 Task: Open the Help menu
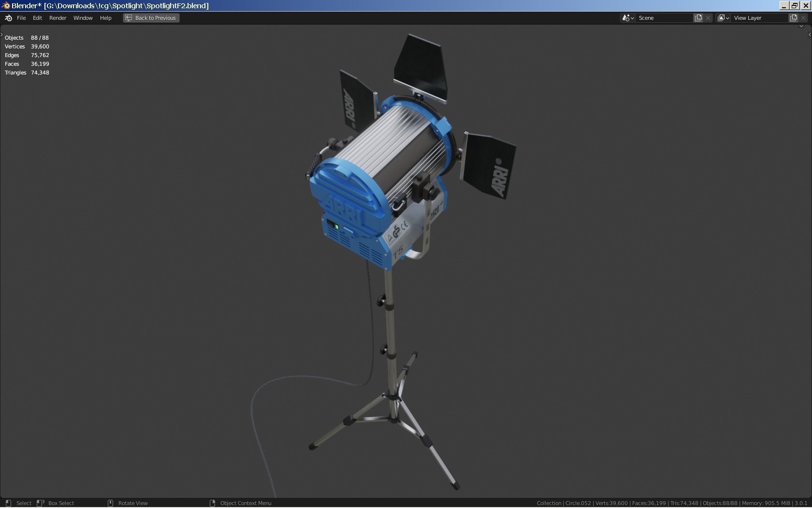(105, 18)
